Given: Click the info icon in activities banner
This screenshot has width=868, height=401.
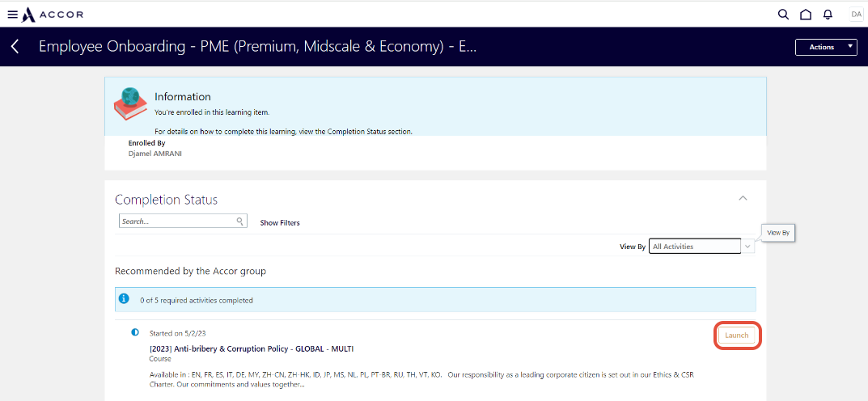Looking at the screenshot, I should [124, 298].
